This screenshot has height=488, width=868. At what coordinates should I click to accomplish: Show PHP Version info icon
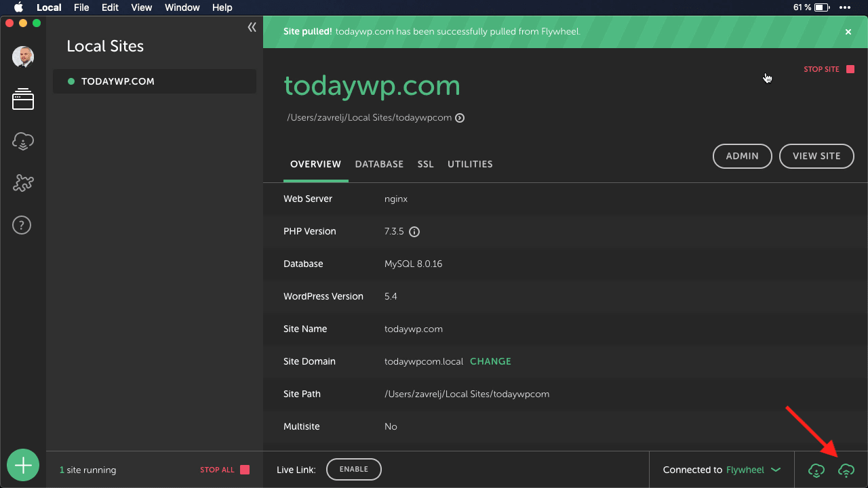pos(414,232)
